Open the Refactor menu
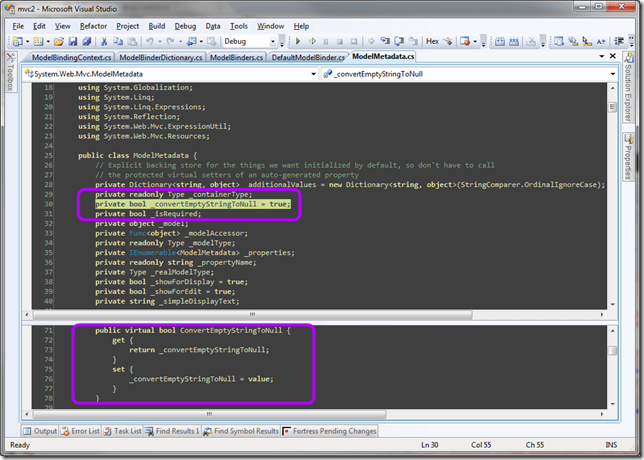Viewport: 644px width, 460px height. [x=93, y=26]
